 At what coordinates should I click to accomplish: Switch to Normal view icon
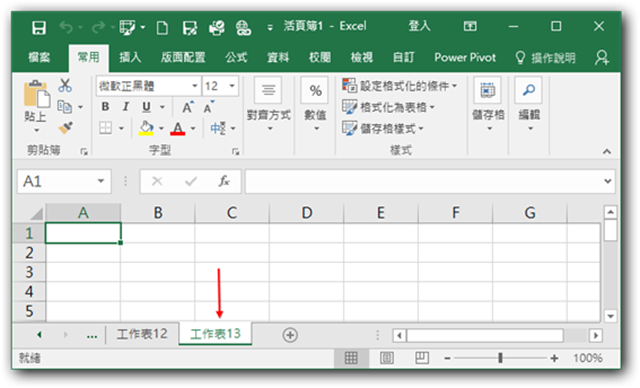pyautogui.click(x=351, y=358)
